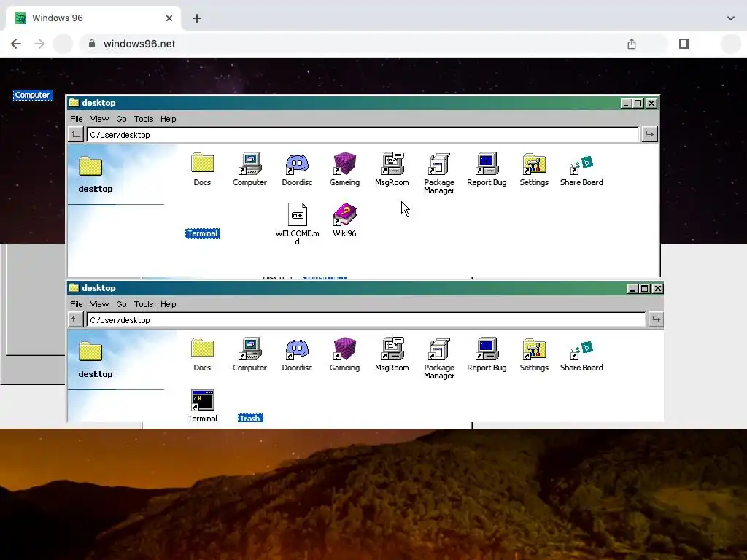Viewport: 747px width, 560px height.
Task: Close the Windows 96 browser tab
Action: click(x=169, y=18)
